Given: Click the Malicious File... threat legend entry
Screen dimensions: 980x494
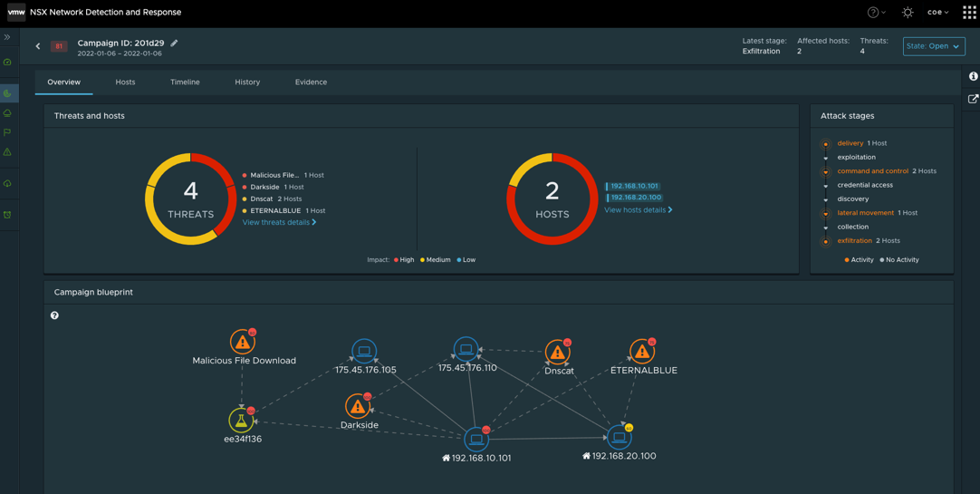Looking at the screenshot, I should pos(283,175).
